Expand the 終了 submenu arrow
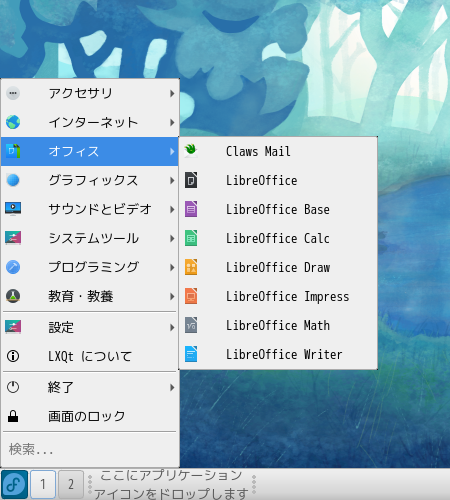The image size is (450, 500). 172,387
